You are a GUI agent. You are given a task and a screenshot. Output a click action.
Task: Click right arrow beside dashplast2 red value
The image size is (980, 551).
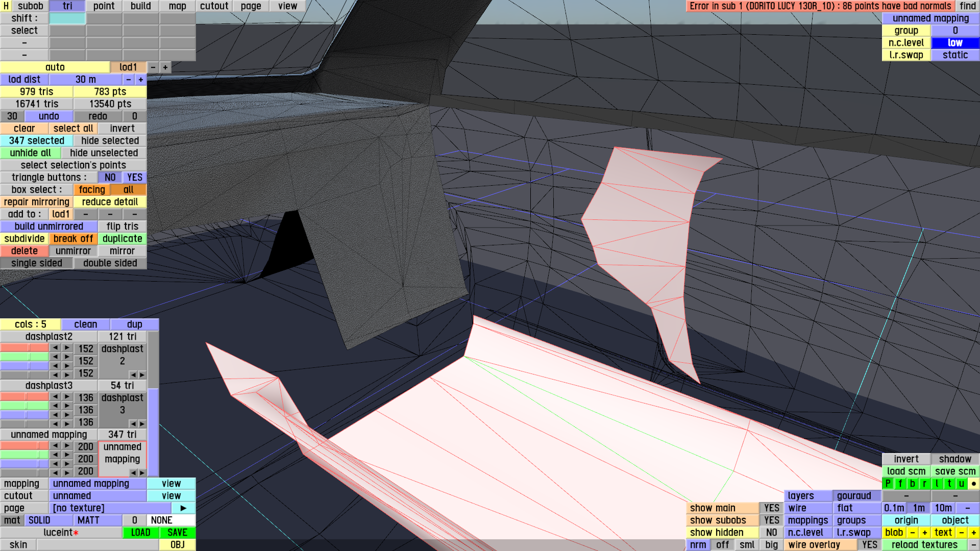point(67,348)
